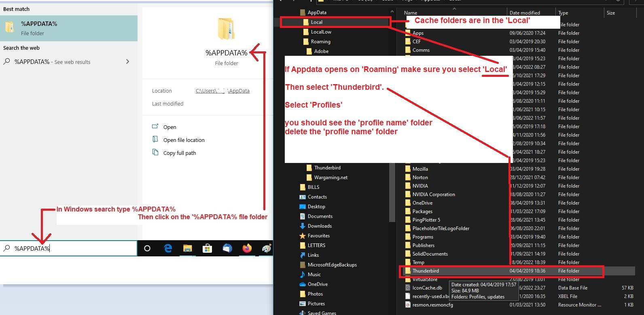Open BILLS in the navigation tree

[x=313, y=187]
